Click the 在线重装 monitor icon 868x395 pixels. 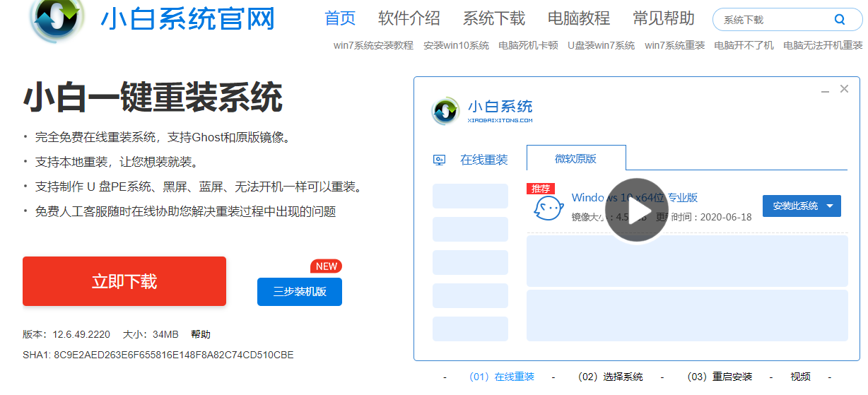(x=440, y=160)
